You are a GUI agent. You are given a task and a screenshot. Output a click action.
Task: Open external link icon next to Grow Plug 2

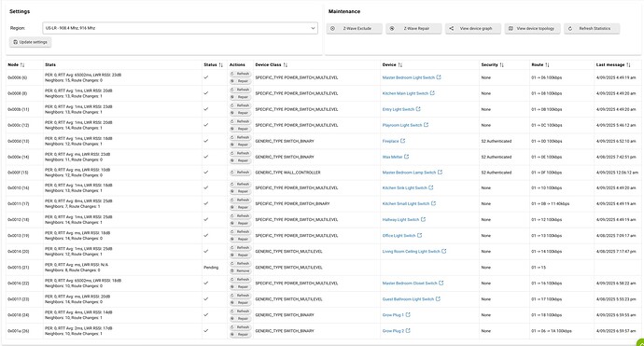(408, 331)
